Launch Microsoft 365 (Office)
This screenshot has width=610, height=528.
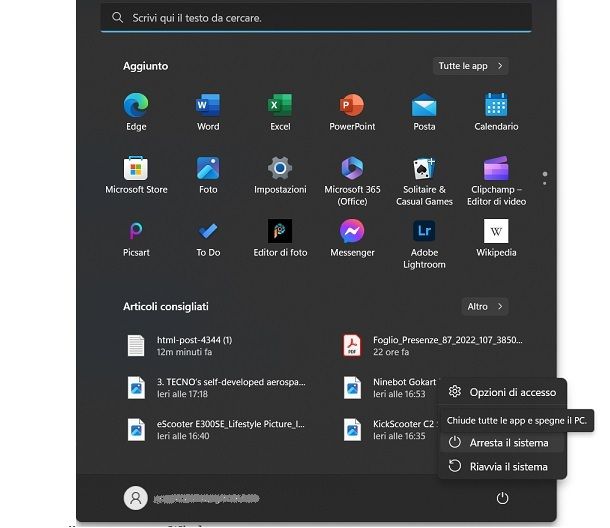(x=352, y=181)
